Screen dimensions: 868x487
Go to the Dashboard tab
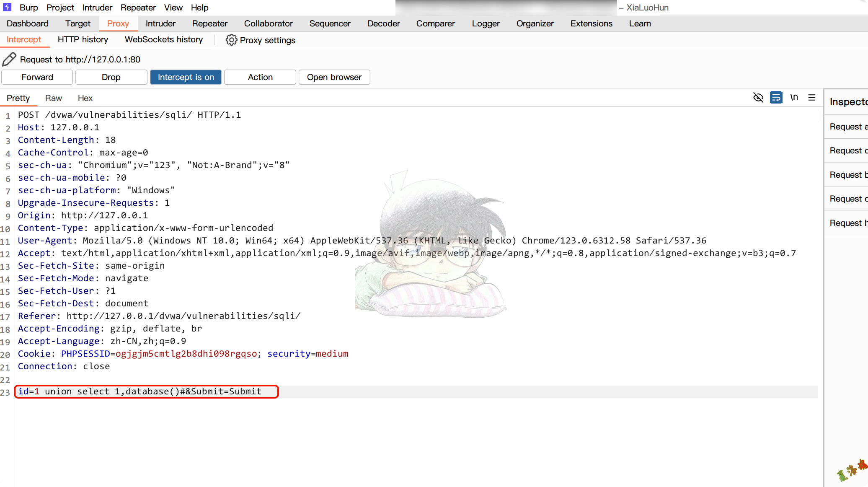28,23
